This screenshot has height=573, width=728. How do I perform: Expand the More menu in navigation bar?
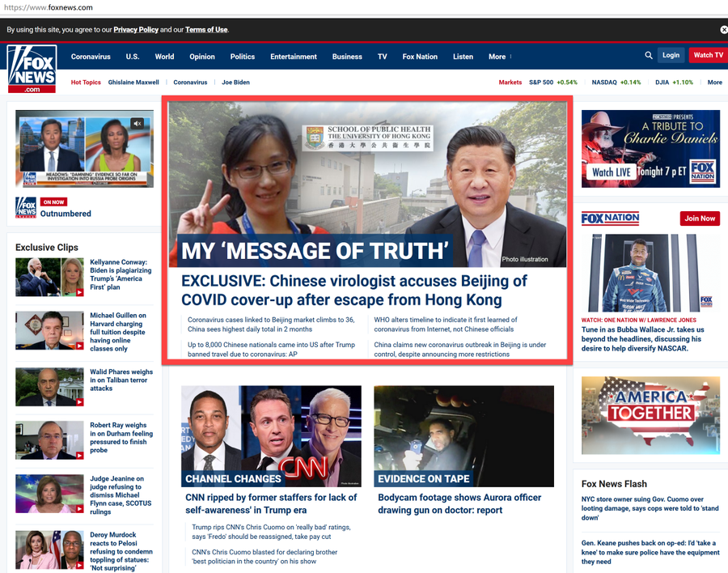click(x=500, y=57)
